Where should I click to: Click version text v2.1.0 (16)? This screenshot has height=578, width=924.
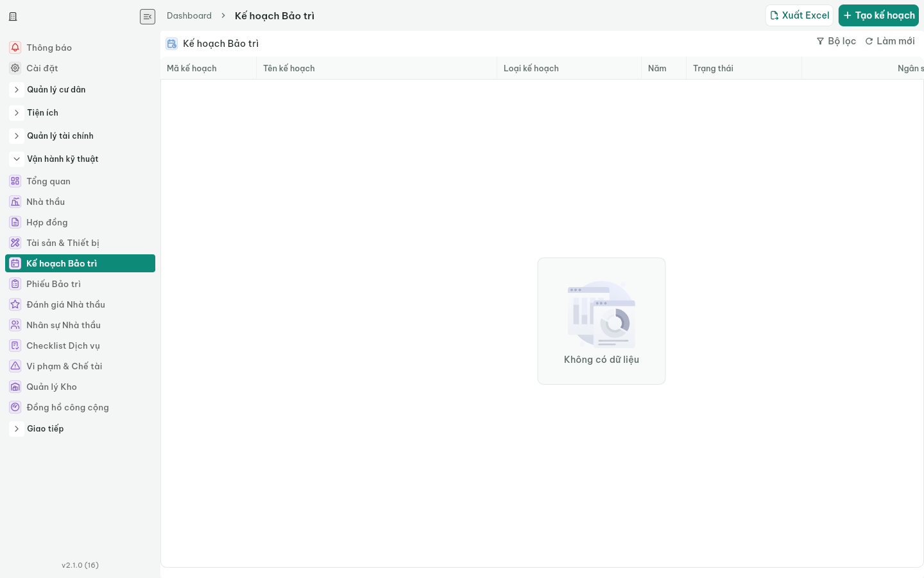point(80,565)
